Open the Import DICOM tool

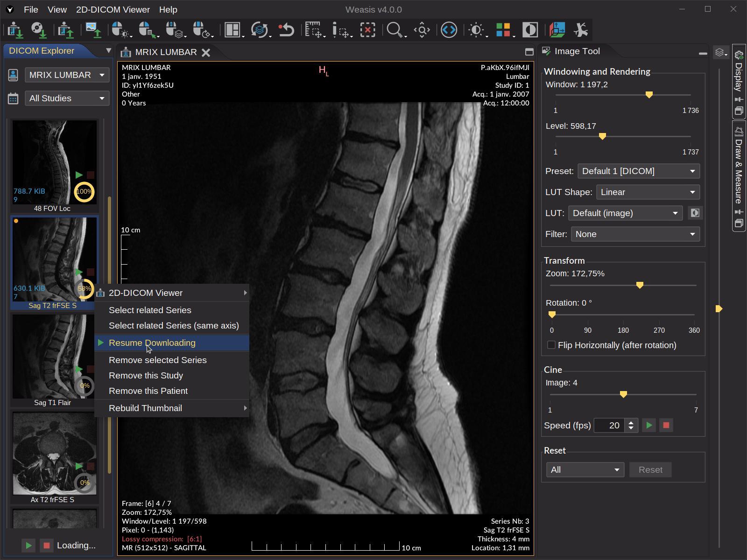pyautogui.click(x=14, y=29)
